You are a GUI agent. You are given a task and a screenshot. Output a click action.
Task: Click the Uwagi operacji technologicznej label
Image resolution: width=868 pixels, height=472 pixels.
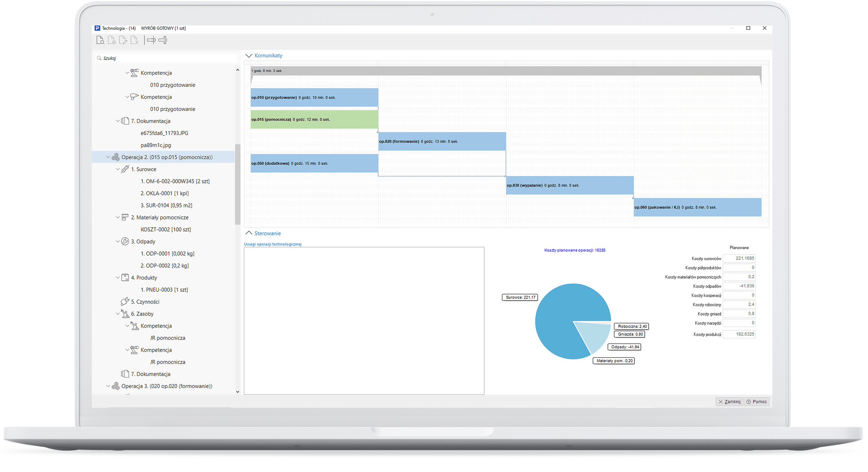272,244
